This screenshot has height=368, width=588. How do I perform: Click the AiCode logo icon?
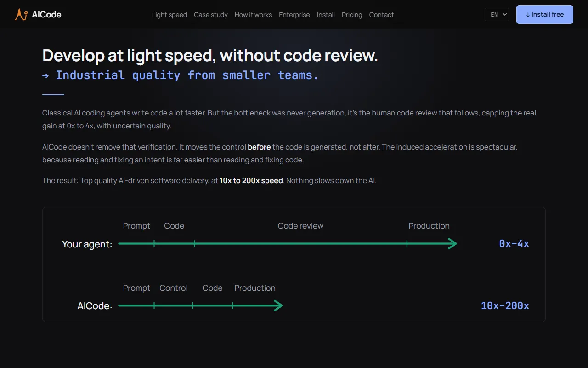point(21,15)
